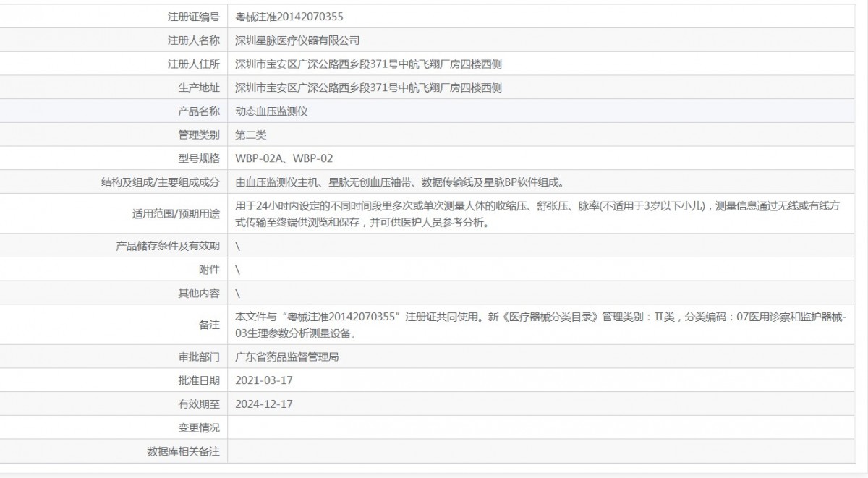Select company name 深圳星脉医疗仪器有限公司

[x=297, y=40]
